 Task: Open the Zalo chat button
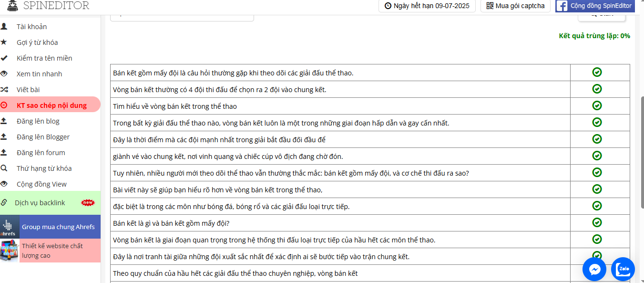tap(623, 270)
